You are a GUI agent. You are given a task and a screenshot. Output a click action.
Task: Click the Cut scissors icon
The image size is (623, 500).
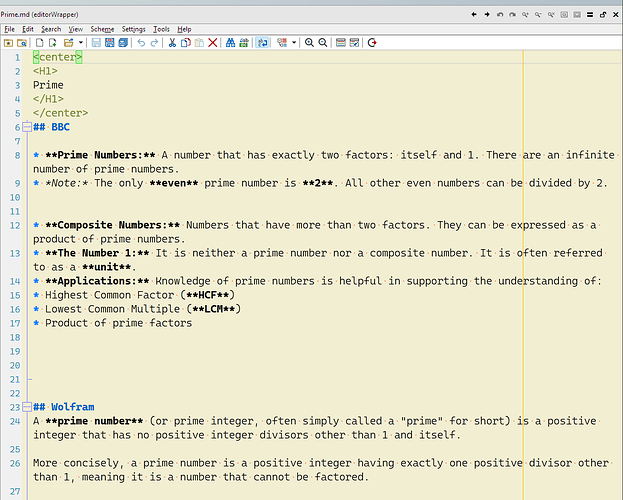pos(172,43)
